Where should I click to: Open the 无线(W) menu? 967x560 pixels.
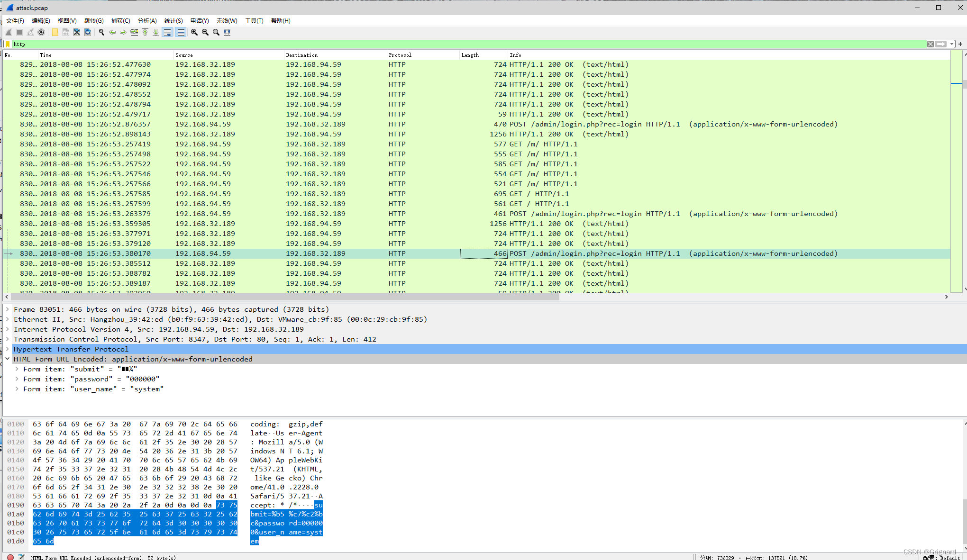point(227,21)
